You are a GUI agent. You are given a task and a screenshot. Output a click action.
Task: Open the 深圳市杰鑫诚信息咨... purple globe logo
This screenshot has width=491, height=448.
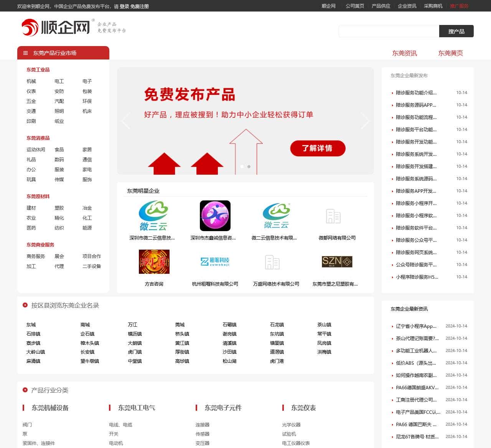pyautogui.click(x=215, y=216)
